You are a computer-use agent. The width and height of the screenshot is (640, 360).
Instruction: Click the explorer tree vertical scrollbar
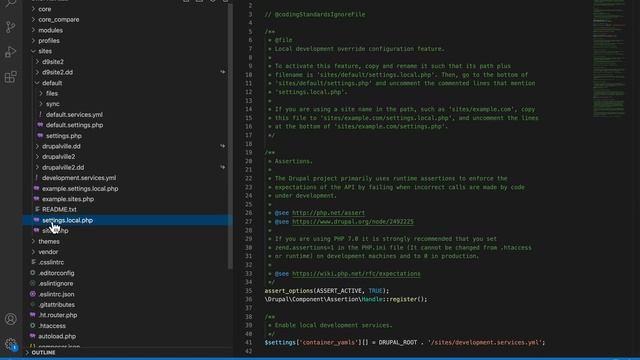pyautogui.click(x=230, y=137)
